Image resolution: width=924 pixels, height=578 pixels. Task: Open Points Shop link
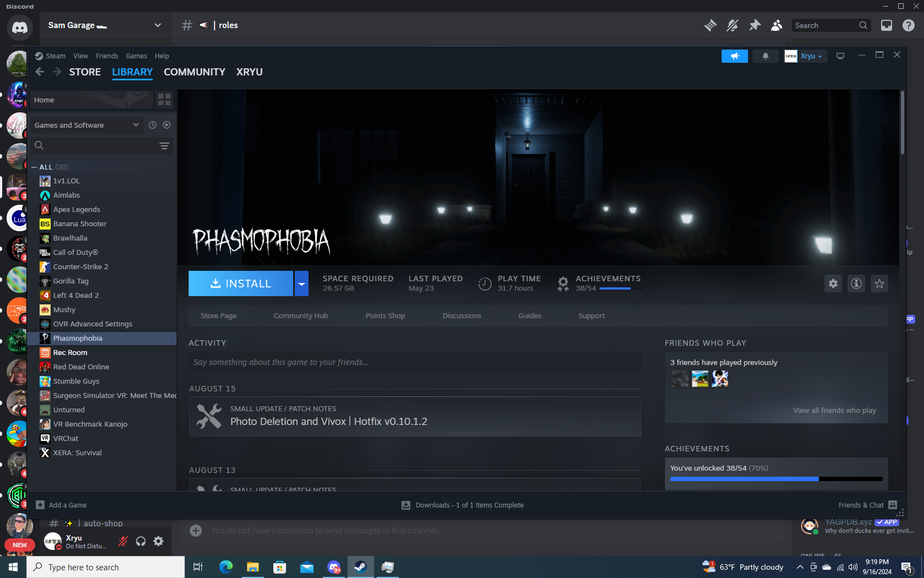385,315
